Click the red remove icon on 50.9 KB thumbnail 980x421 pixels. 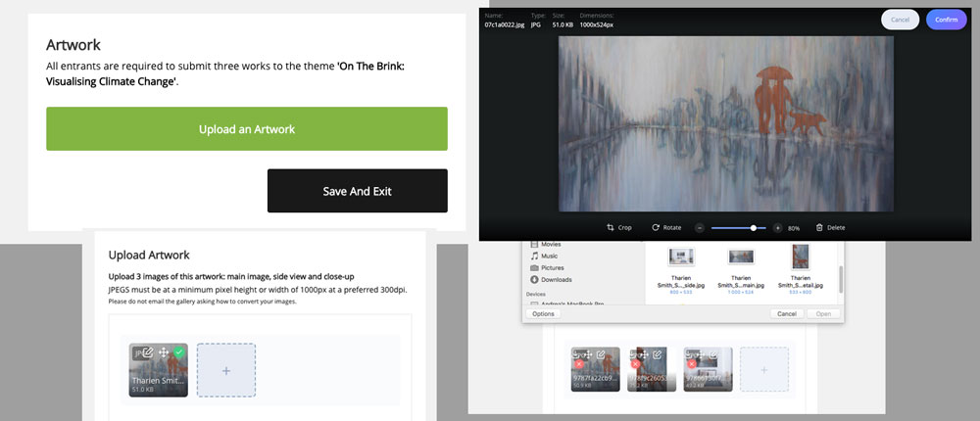(579, 363)
